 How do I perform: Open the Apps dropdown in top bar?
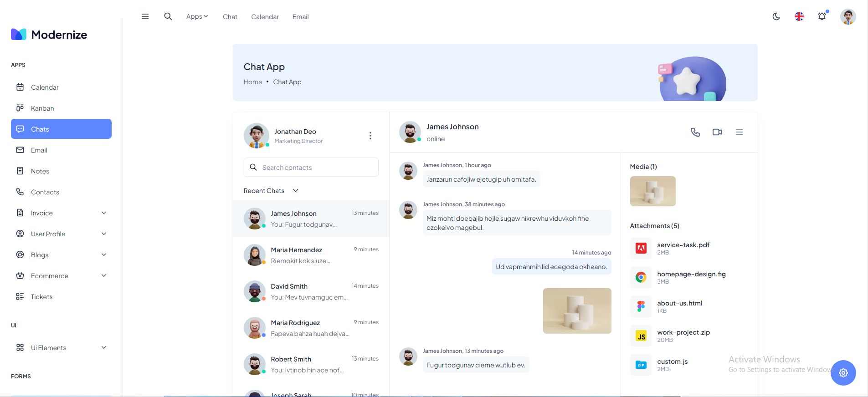tap(197, 16)
